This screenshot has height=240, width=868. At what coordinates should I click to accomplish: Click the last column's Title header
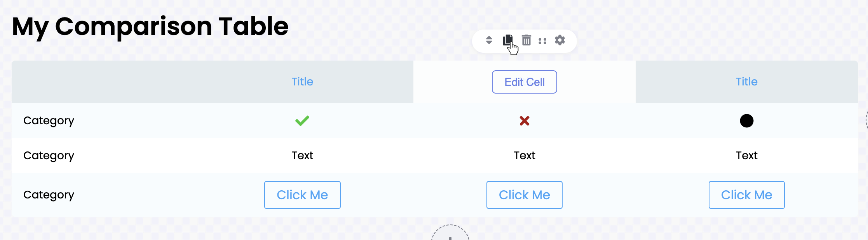tap(746, 82)
